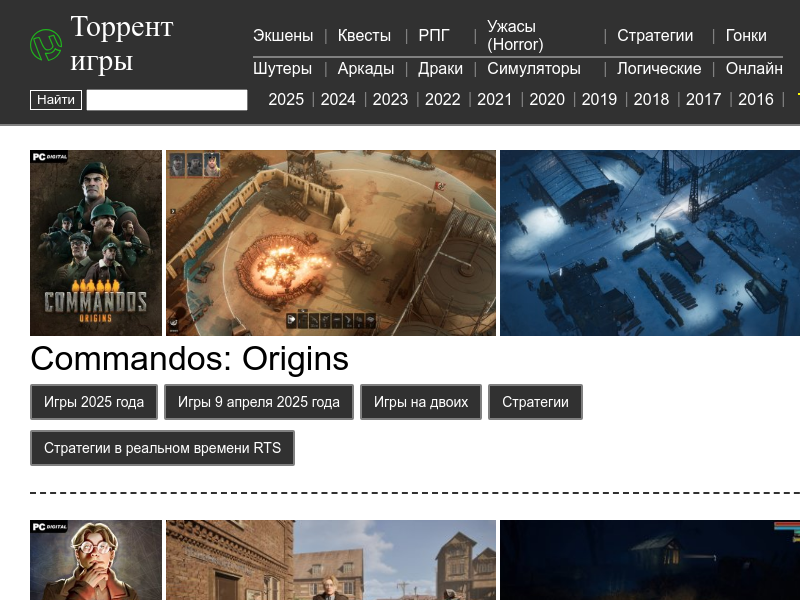
Task: Open the cover with the glasses-wearing character
Action: 96,560
